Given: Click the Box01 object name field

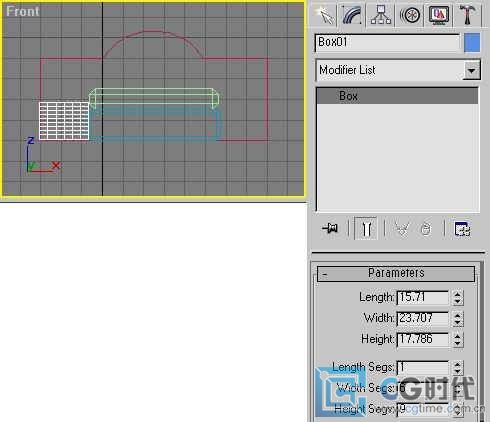Looking at the screenshot, I should click(388, 43).
